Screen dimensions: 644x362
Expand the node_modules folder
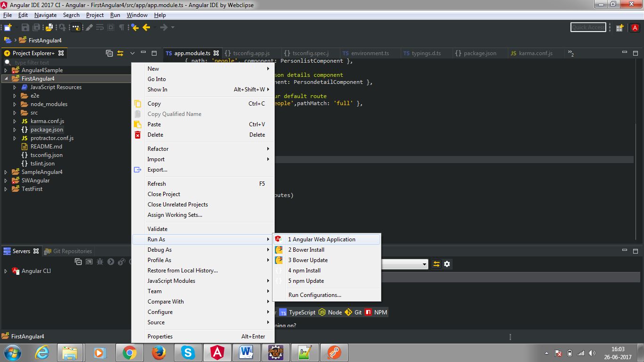(x=15, y=104)
